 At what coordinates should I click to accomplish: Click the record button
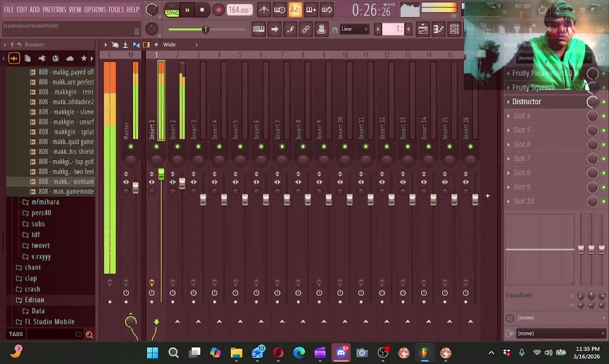pyautogui.click(x=218, y=10)
